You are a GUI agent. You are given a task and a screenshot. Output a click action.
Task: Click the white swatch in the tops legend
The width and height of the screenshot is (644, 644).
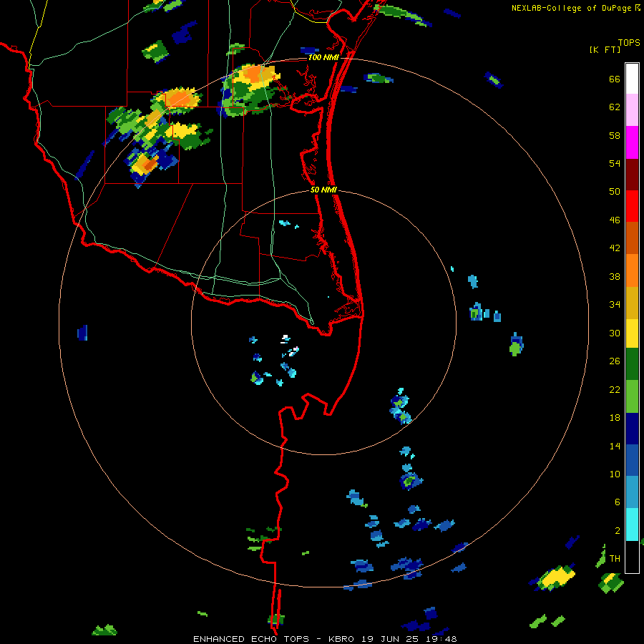pyautogui.click(x=632, y=79)
